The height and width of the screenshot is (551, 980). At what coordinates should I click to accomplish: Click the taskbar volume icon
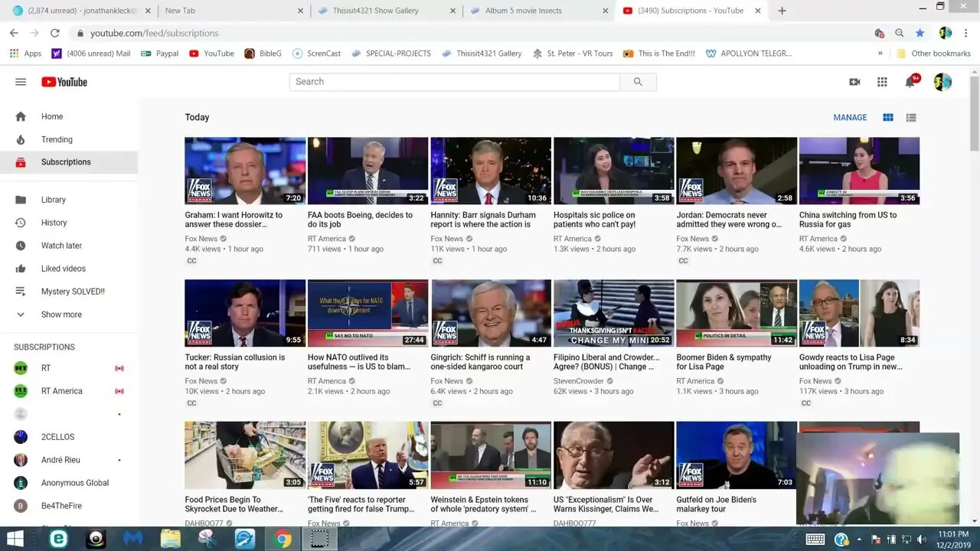pos(922,539)
